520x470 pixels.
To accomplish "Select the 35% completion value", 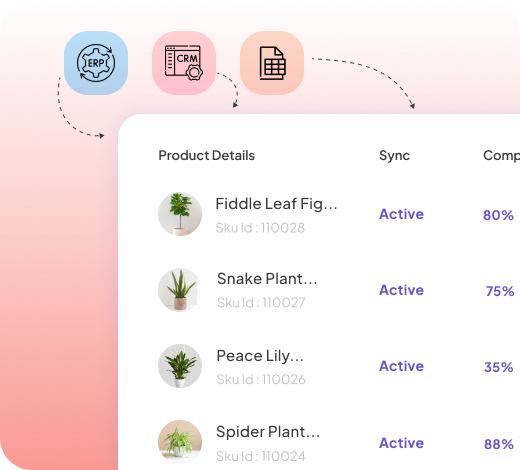I will 499,367.
